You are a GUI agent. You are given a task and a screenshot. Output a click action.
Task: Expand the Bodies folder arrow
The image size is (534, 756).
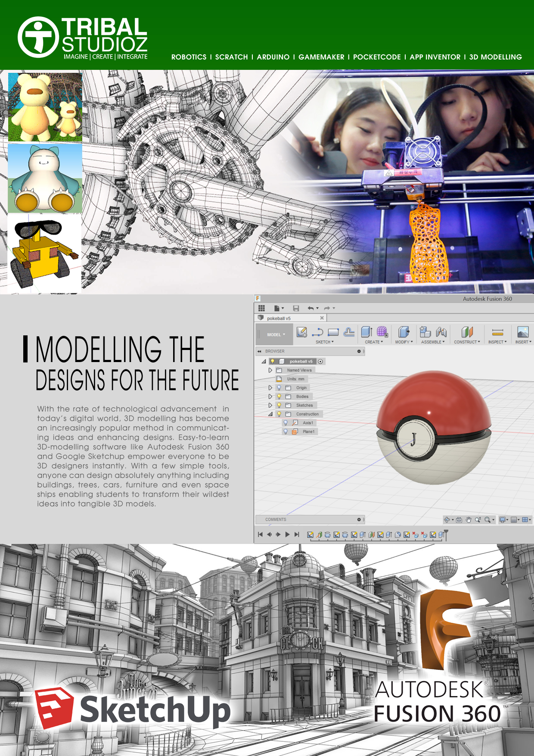tap(270, 397)
